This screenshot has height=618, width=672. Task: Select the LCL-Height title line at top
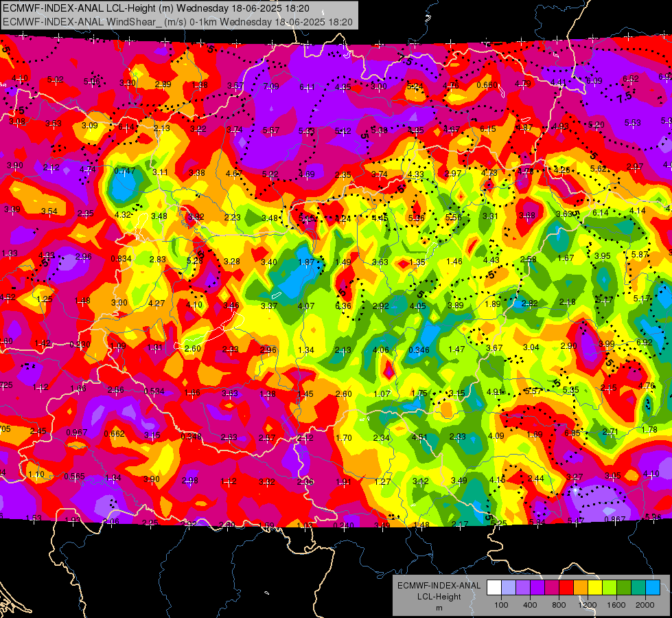156,8
